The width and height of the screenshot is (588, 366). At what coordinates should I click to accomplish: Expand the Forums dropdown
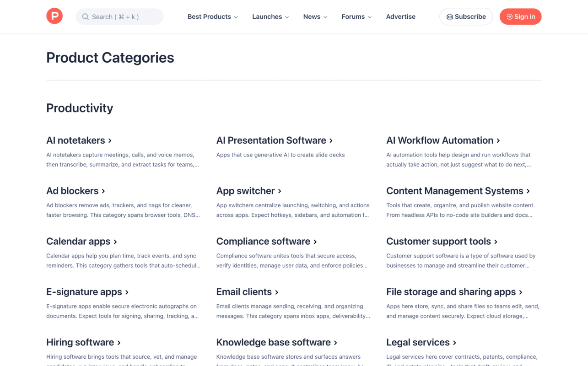coord(356,17)
